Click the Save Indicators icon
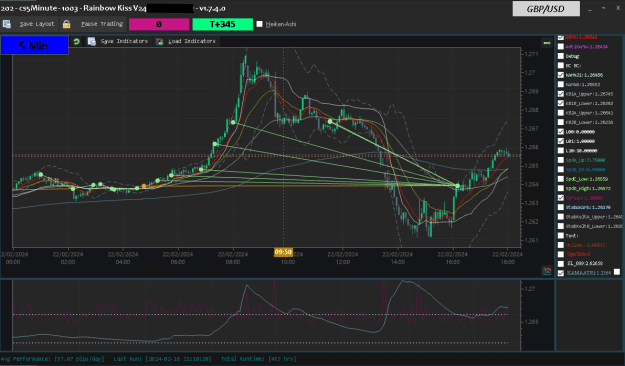 coord(92,41)
